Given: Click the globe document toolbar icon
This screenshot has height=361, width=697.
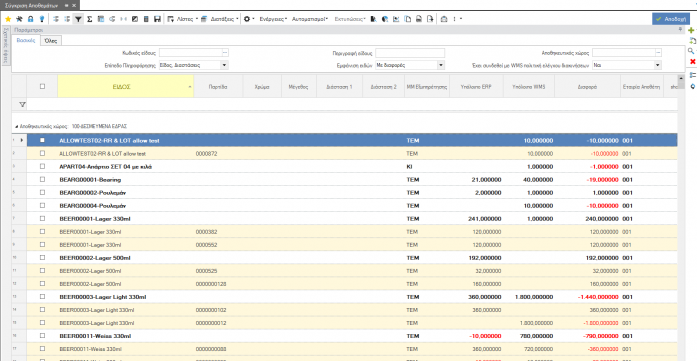Looking at the screenshot, I should [385, 19].
